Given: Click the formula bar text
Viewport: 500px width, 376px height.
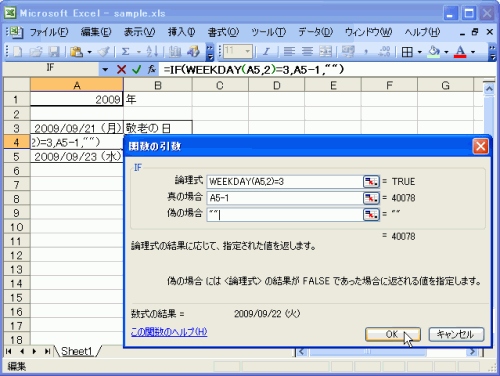Looking at the screenshot, I should coord(253,70).
